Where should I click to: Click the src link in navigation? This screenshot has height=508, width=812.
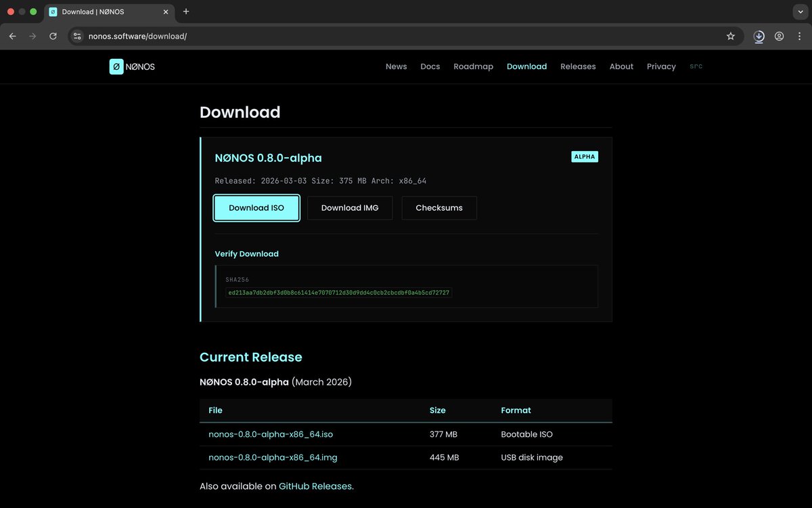696,66
